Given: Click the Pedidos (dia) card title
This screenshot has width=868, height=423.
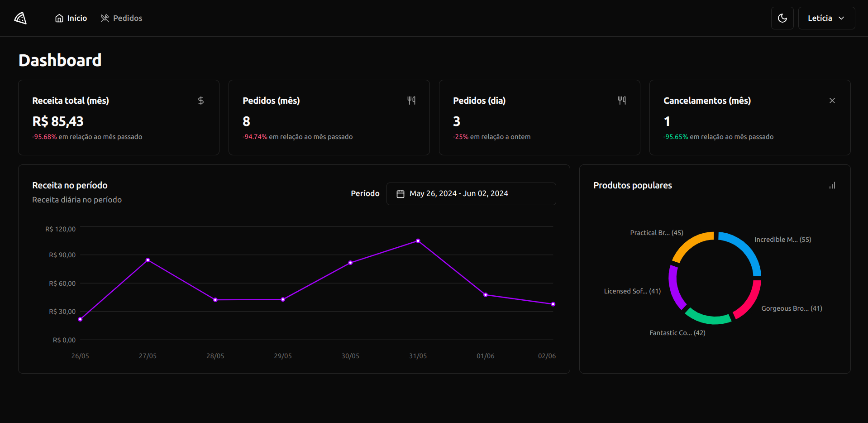Looking at the screenshot, I should [479, 101].
